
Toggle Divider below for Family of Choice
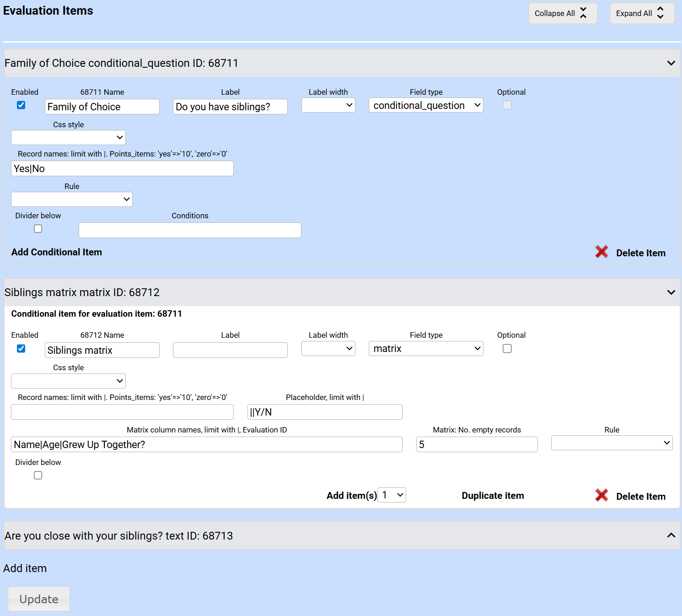click(x=38, y=229)
